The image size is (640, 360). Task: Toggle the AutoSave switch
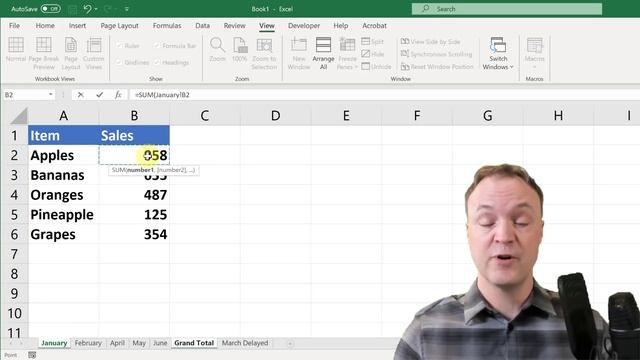click(x=51, y=9)
